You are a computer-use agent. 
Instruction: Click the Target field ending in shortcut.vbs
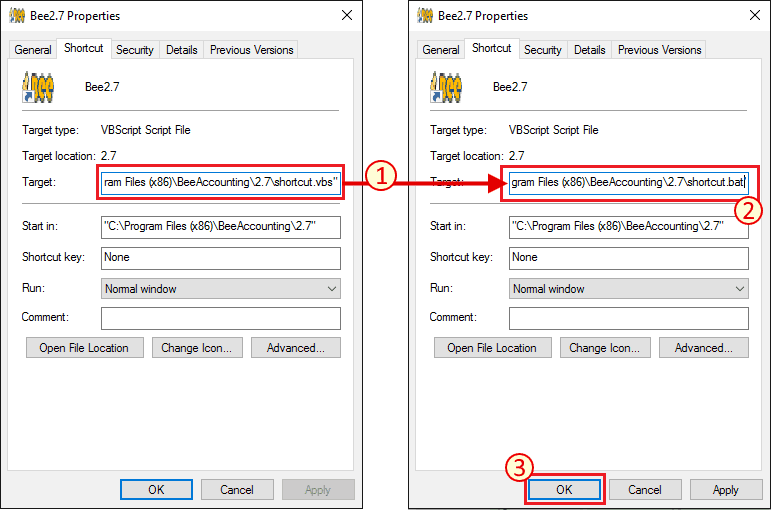pos(221,182)
